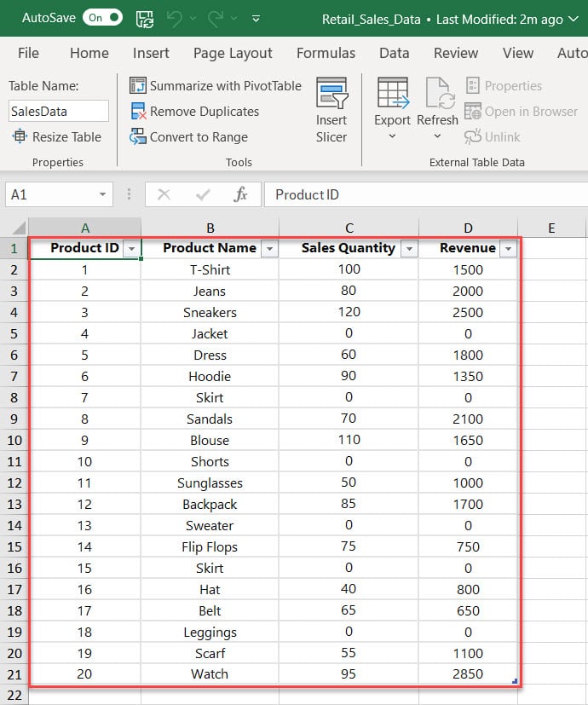Image resolution: width=588 pixels, height=705 pixels.
Task: Open the Sales Quantity filter dropdown
Action: 409,248
